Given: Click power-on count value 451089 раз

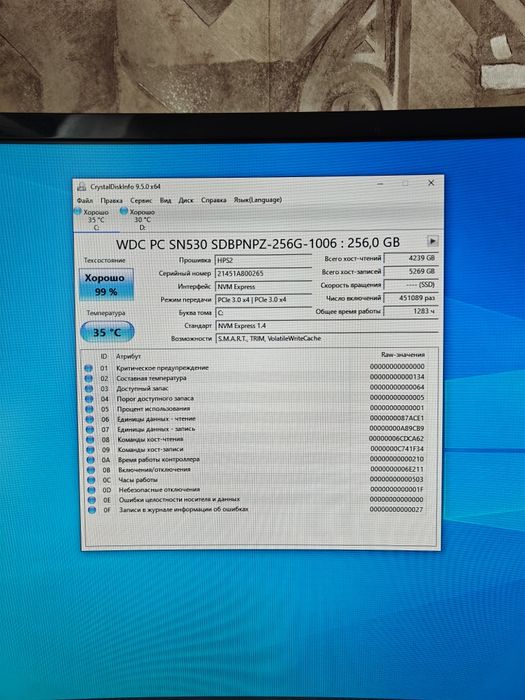Looking at the screenshot, I should click(x=411, y=298).
